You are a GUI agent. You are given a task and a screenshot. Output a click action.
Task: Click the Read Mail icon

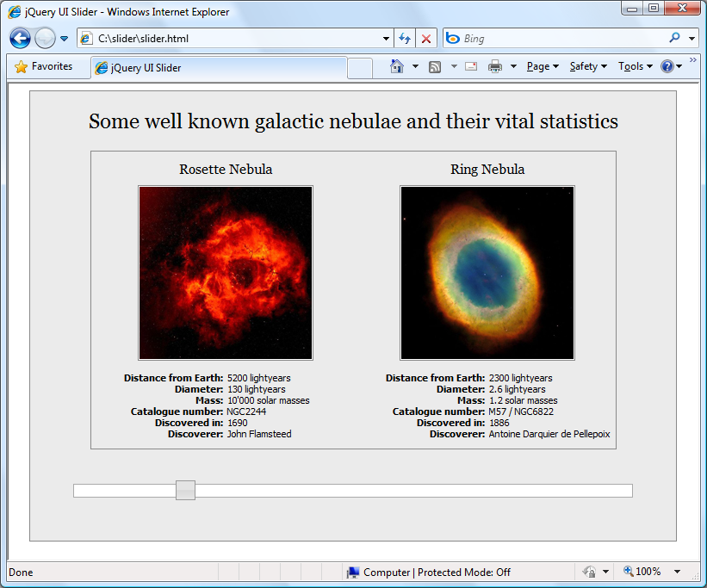pos(471,66)
